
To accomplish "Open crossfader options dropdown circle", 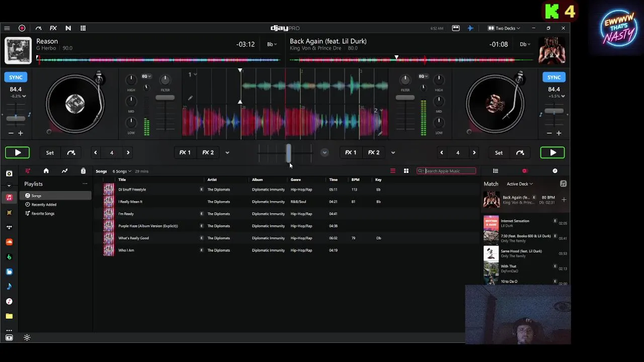I will pos(325,152).
